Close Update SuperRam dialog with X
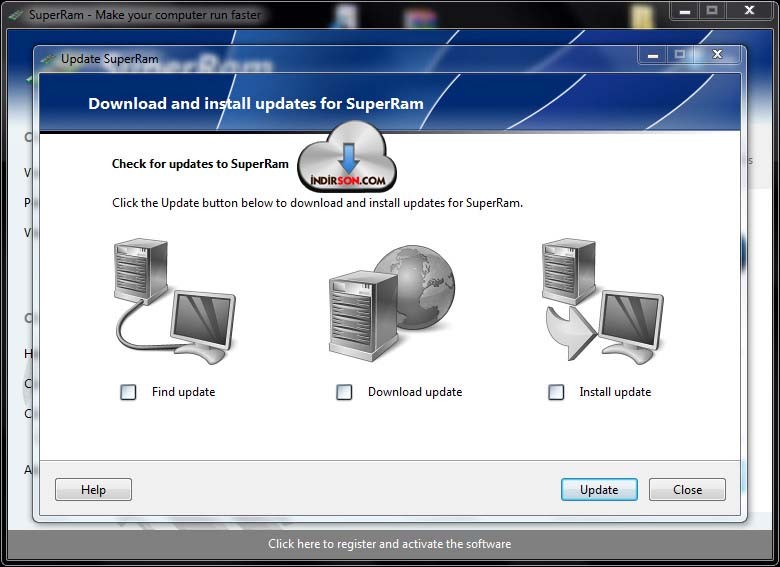This screenshot has width=780, height=567. point(717,55)
